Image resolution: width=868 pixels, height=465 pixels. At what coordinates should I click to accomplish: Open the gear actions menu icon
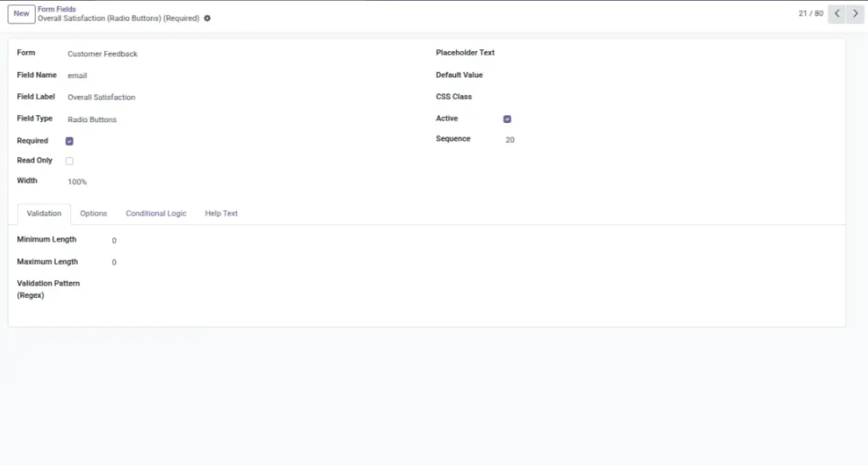(207, 19)
